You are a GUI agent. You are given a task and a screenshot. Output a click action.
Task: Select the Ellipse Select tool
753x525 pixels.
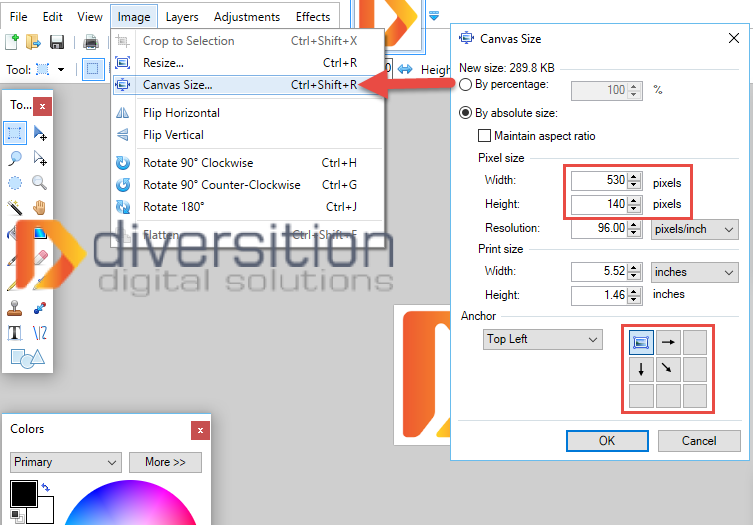pos(15,183)
